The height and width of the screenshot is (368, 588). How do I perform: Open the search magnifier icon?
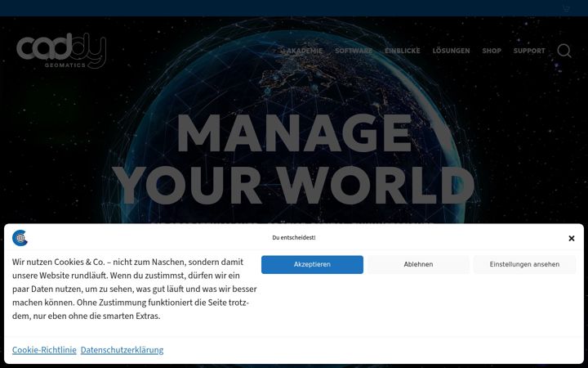click(x=564, y=51)
